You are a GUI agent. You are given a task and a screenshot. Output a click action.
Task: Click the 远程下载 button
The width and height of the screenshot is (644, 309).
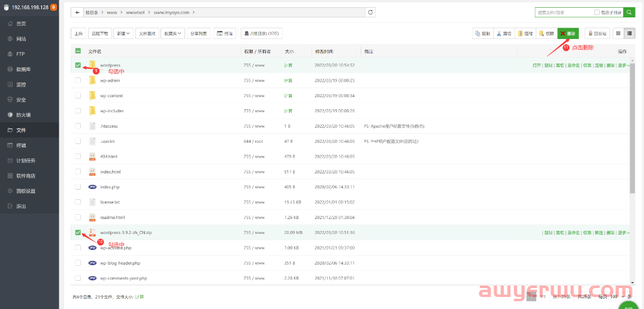click(100, 34)
